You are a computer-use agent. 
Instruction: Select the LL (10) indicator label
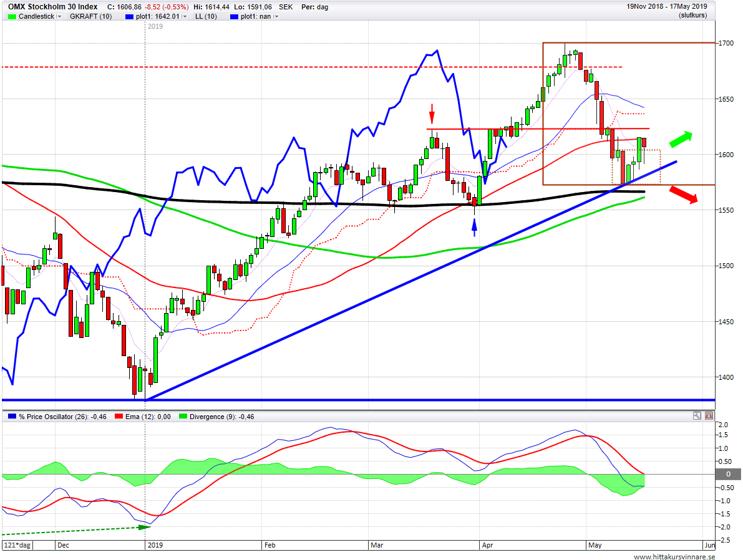[206, 17]
